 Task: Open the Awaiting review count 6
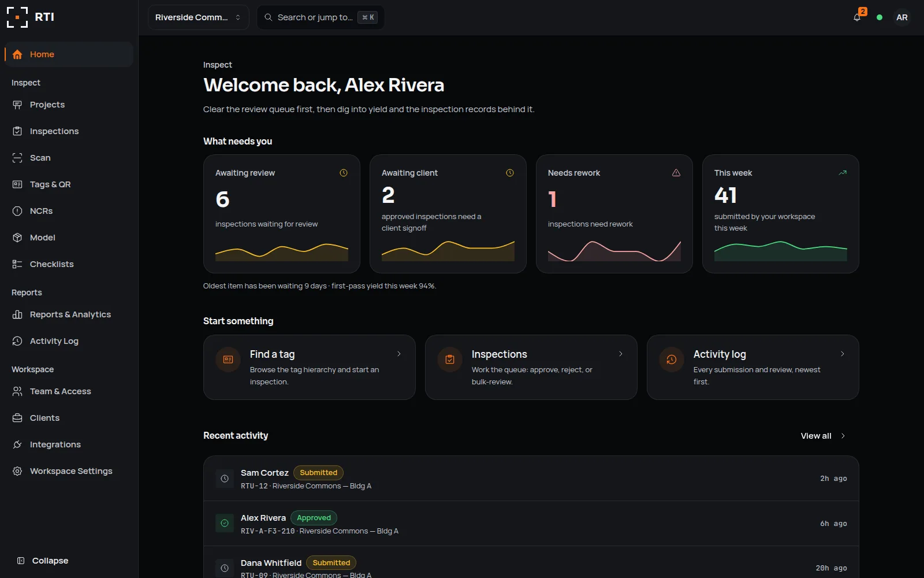[x=222, y=199]
